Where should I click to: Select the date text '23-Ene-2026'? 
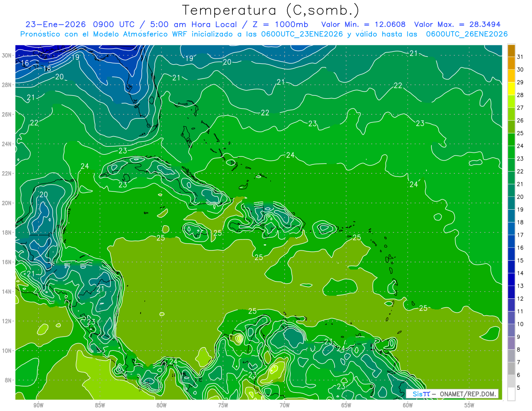(56, 24)
